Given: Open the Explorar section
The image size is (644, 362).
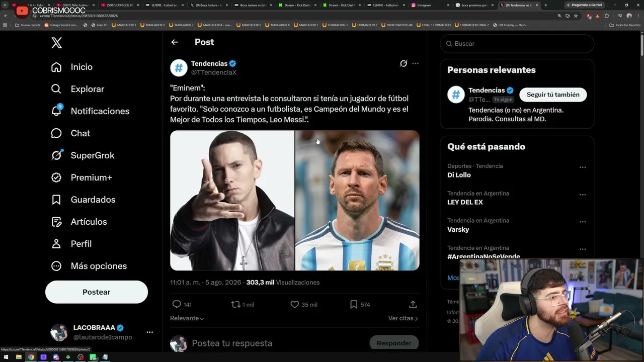Looking at the screenshot, I should (x=77, y=89).
